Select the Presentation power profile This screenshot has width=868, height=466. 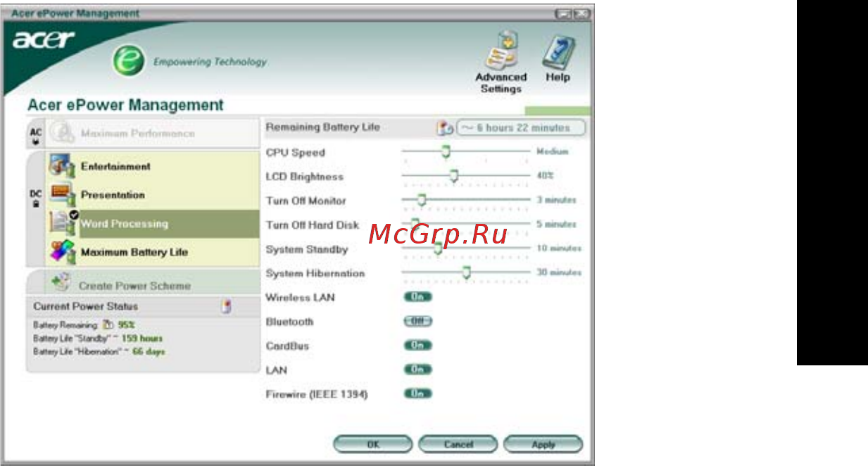tap(153, 196)
